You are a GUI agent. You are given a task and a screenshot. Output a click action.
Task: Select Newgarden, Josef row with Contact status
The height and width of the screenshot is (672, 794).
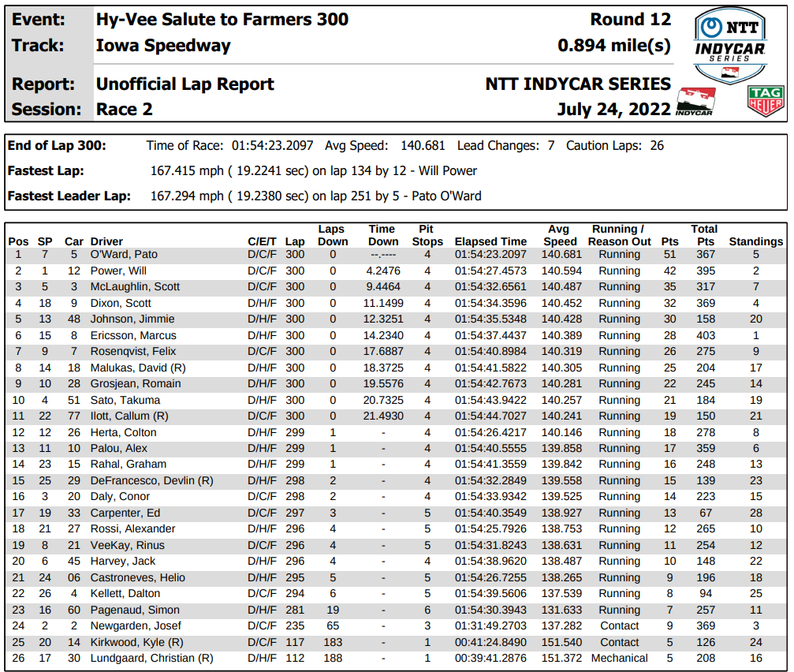click(396, 626)
